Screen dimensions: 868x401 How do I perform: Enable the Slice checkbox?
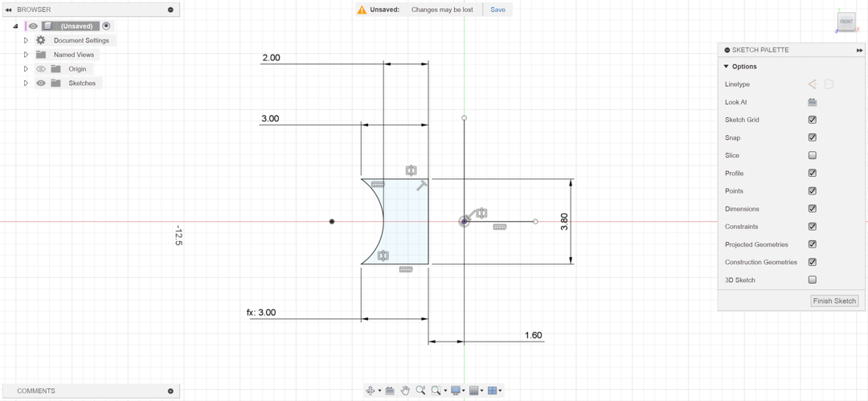click(813, 155)
